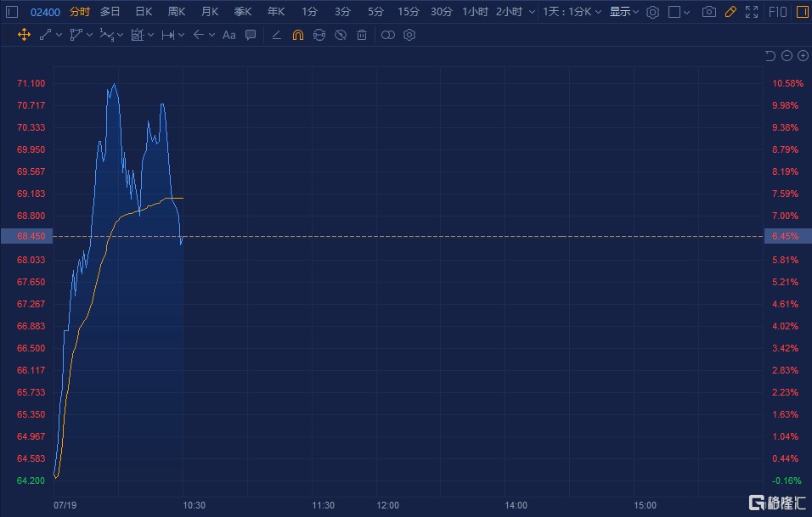Open the text annotation tool (Aa)
This screenshot has width=812, height=517.
point(228,35)
